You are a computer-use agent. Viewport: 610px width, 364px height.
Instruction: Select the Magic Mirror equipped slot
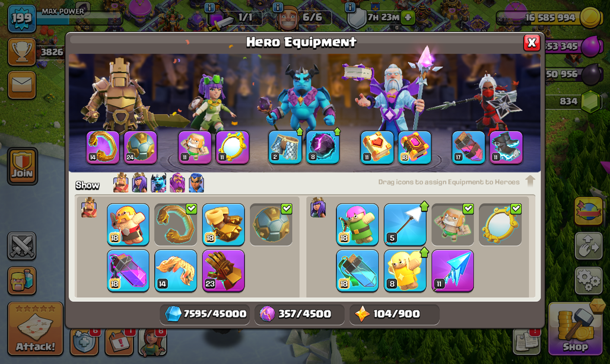[x=232, y=147]
